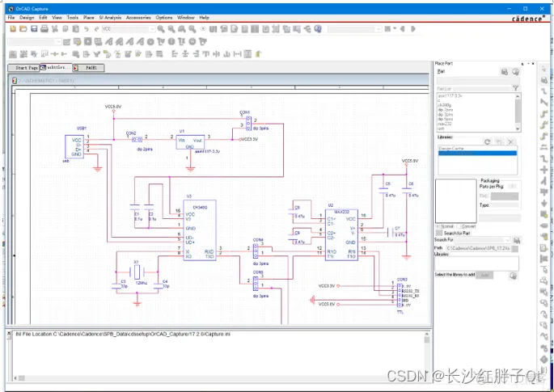Open the empty combo box in second toolbar
Screen dimensions: 554x392
point(58,42)
